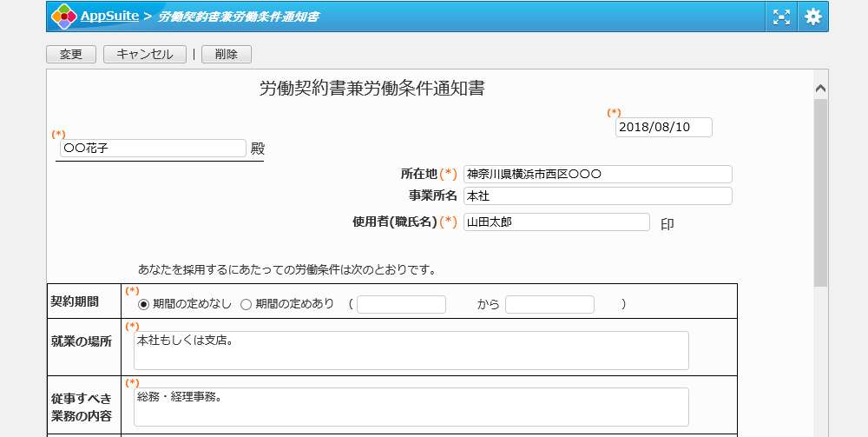Screen dimensions: 868x437
Task: Click the 事業所名 field containing 本社
Action: (x=597, y=196)
